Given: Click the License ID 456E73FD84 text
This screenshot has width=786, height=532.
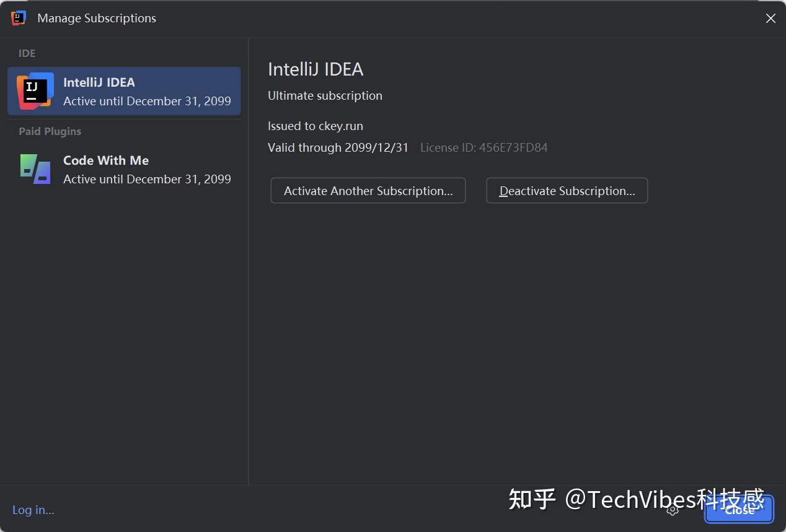Looking at the screenshot, I should (x=484, y=147).
